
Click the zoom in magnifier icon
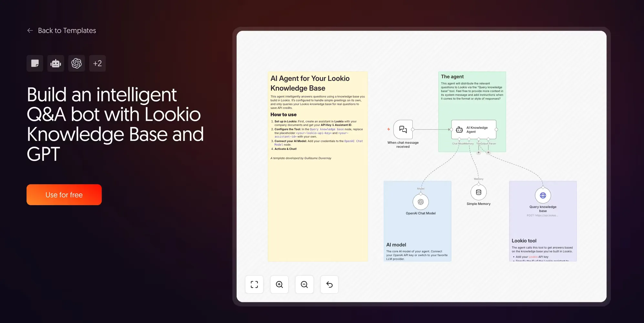coord(279,285)
